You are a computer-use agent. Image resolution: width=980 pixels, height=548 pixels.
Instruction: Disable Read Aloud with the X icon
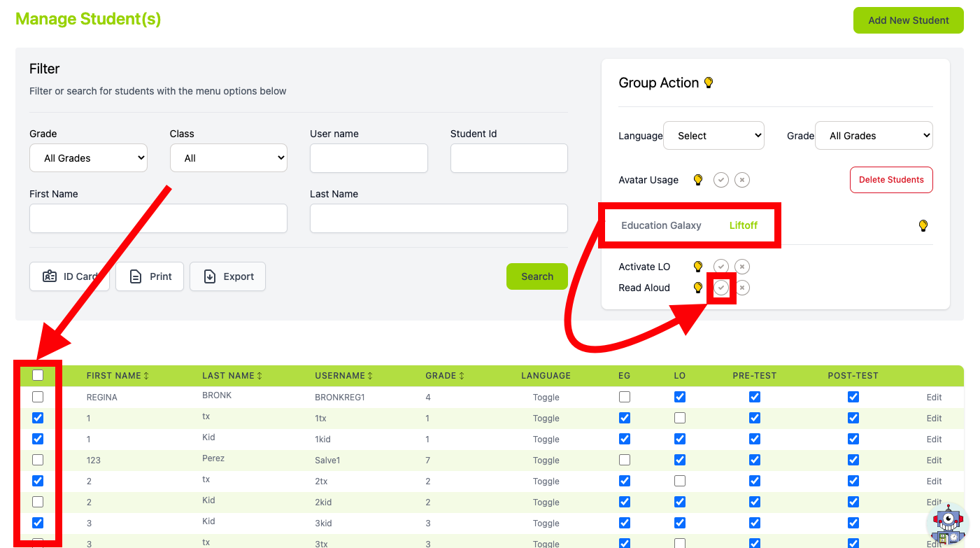click(742, 288)
